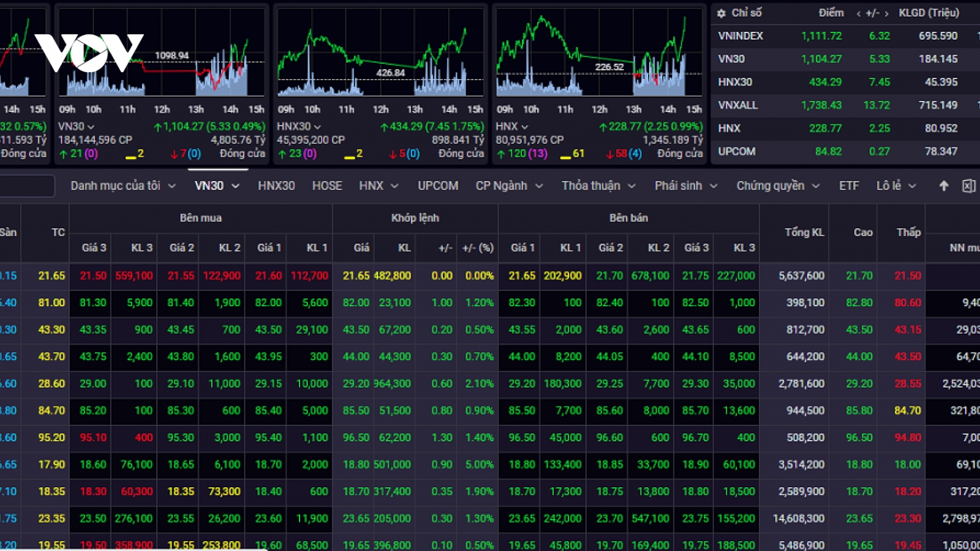Open the Lô lẻ dropdown

pyautogui.click(x=895, y=186)
